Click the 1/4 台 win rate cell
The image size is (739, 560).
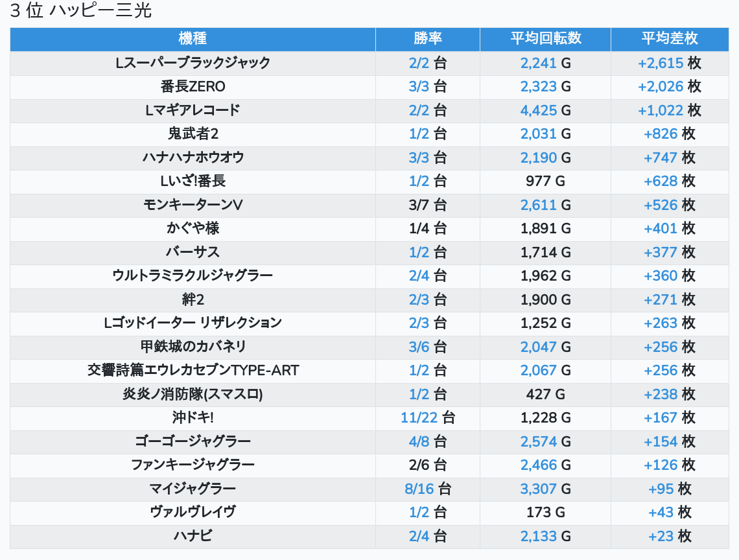427,229
